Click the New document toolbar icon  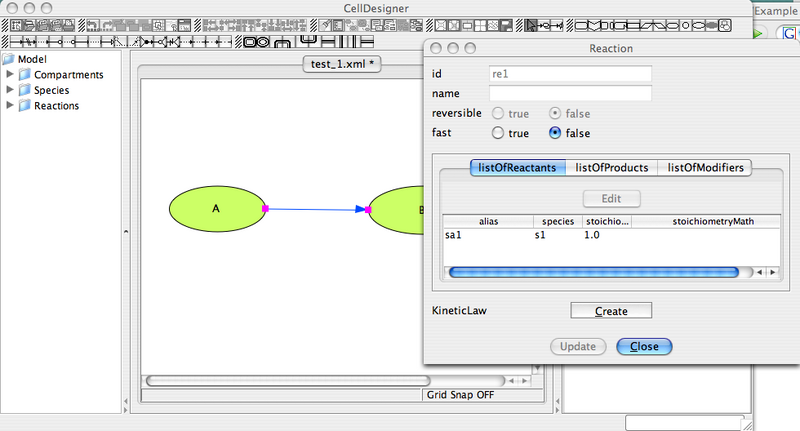click(x=17, y=25)
